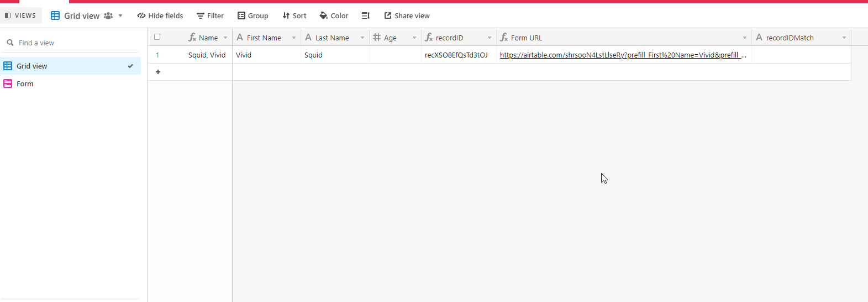Open the recordID column dropdown arrow

pyautogui.click(x=490, y=38)
